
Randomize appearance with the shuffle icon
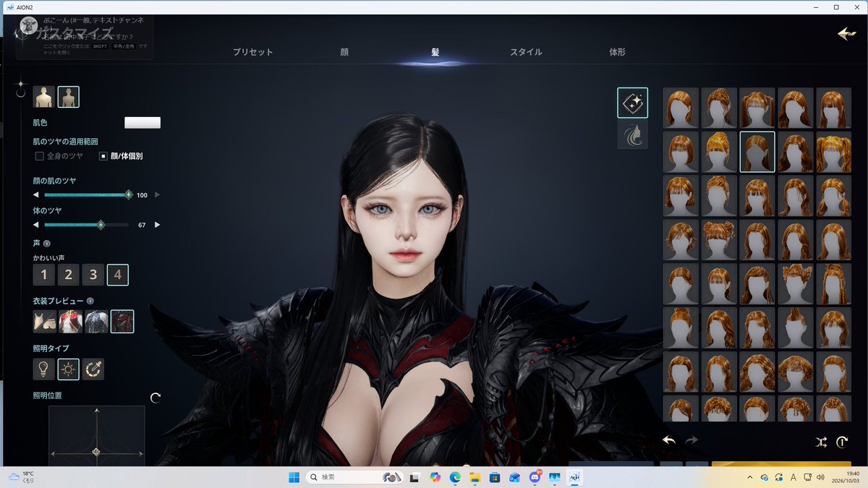(821, 442)
